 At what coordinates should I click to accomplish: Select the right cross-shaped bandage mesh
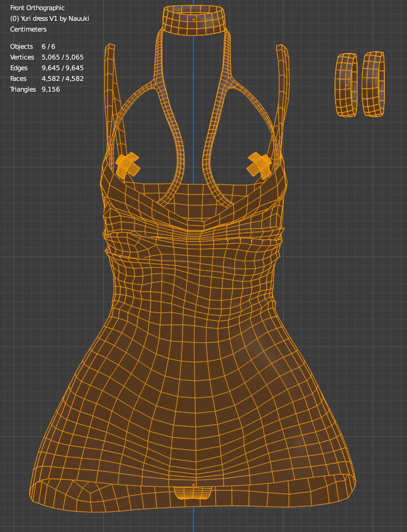tap(259, 165)
